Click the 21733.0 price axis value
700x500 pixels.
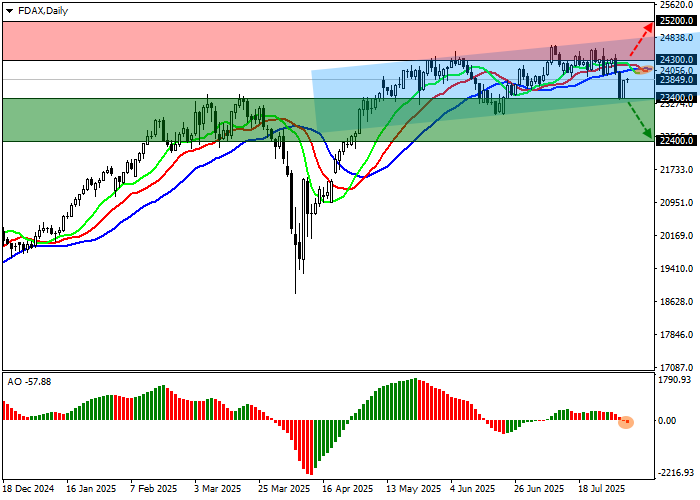[x=677, y=170]
